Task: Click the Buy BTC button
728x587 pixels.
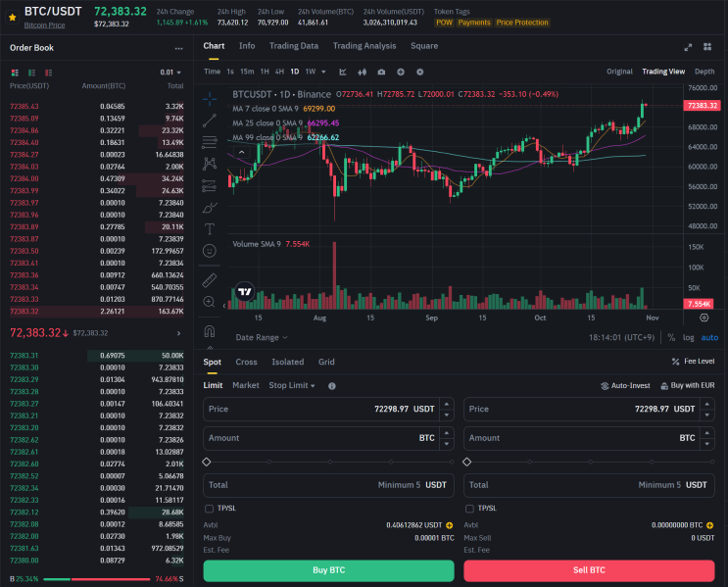Action: tap(328, 570)
